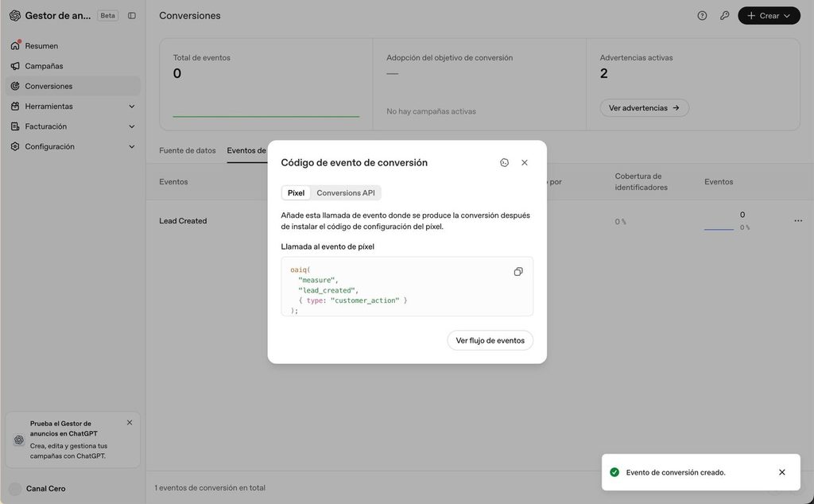Click the Configuración gear icon

15,147
